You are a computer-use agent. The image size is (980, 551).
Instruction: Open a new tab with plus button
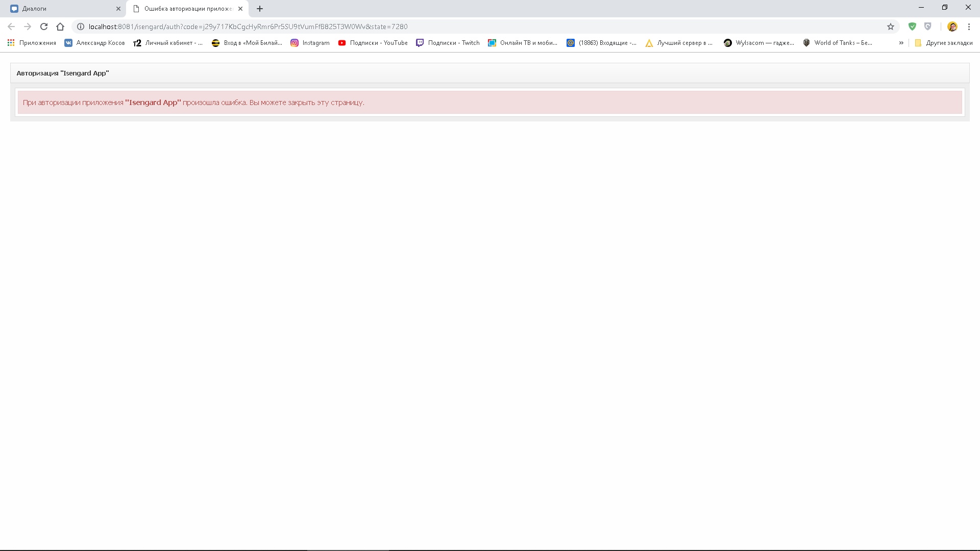(x=260, y=9)
